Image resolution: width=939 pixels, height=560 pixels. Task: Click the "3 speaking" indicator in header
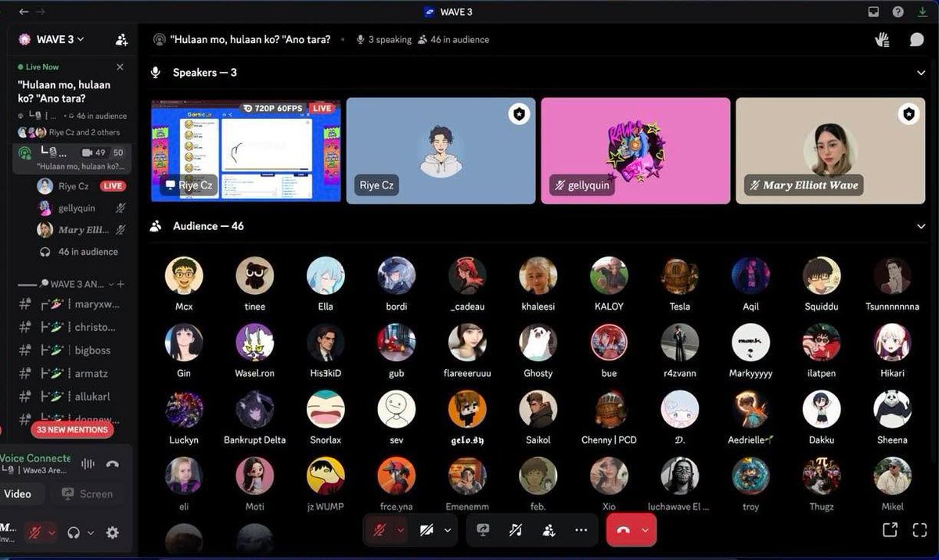pos(383,39)
